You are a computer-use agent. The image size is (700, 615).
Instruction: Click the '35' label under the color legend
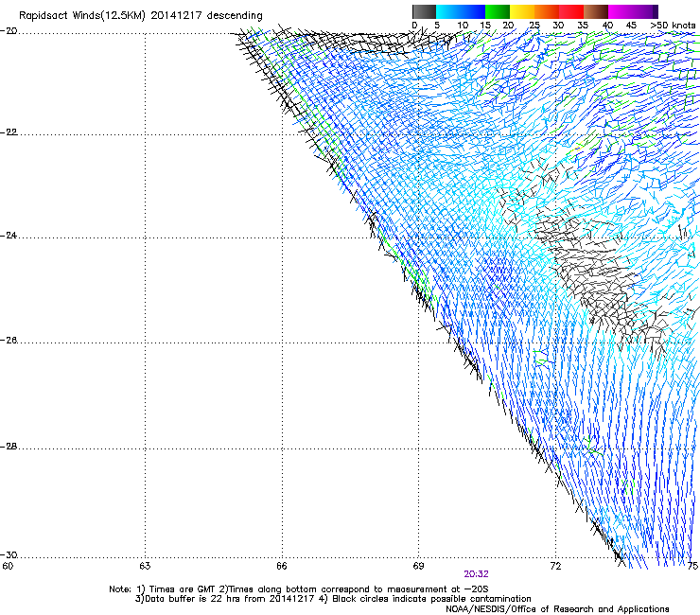(x=583, y=26)
